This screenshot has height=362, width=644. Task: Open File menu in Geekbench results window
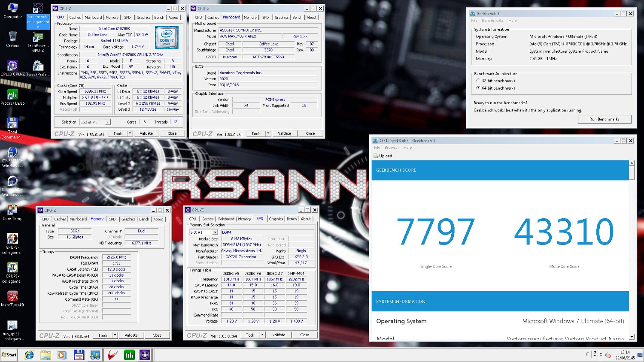coord(377,148)
